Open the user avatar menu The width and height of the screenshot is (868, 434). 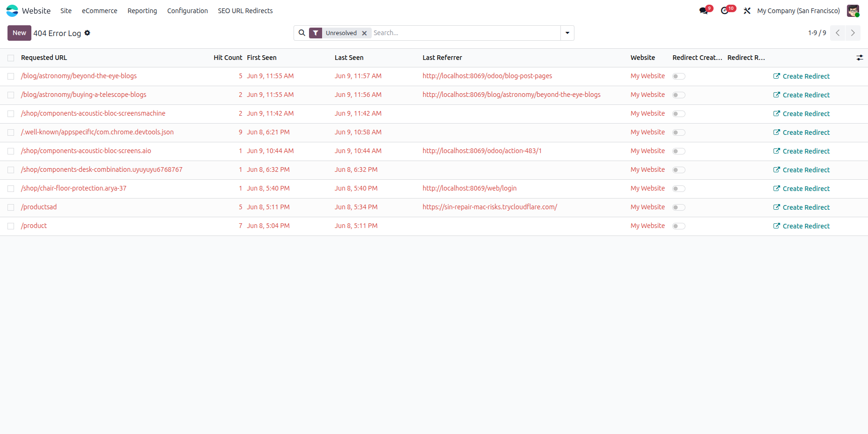(x=853, y=11)
